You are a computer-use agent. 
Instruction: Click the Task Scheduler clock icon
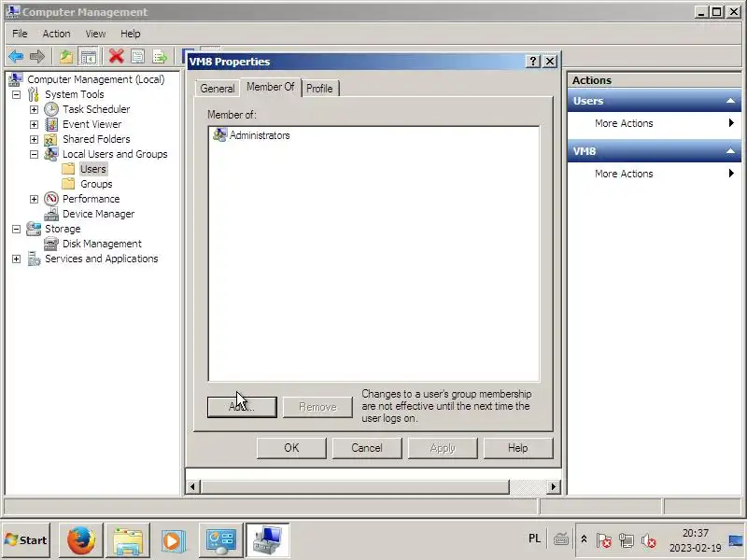51,109
